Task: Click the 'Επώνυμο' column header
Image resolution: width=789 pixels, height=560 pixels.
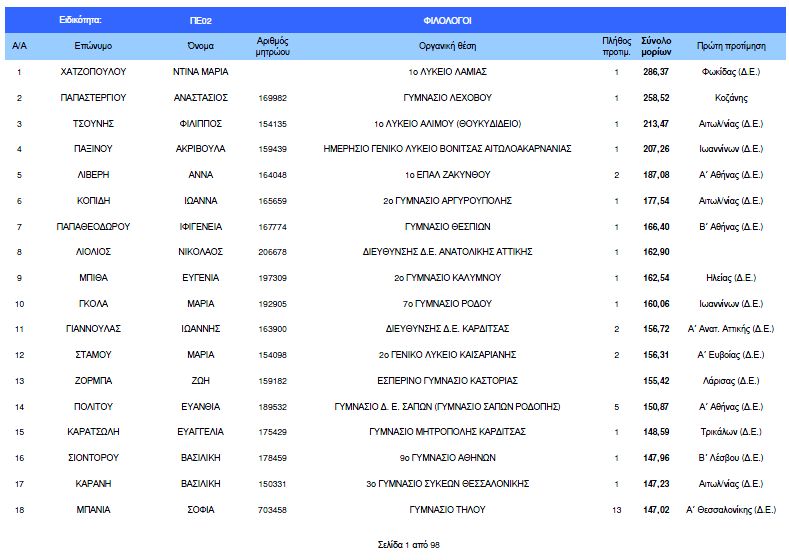Action: pyautogui.click(x=93, y=46)
